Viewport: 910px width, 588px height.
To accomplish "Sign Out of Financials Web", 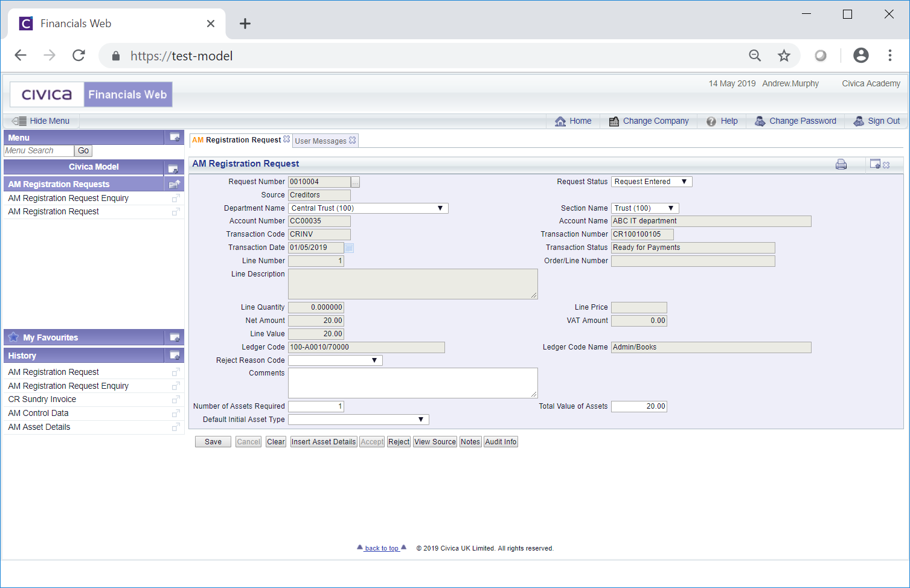I will [876, 121].
